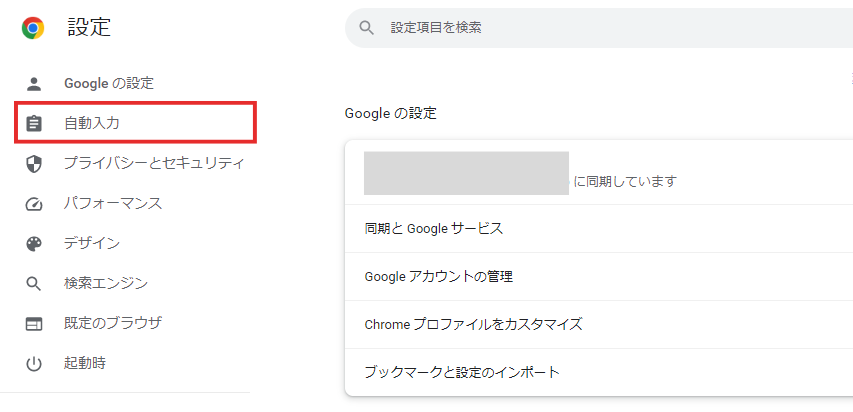The width and height of the screenshot is (853, 412).
Task: Open Google アカウントの管理 row
Action: click(599, 276)
